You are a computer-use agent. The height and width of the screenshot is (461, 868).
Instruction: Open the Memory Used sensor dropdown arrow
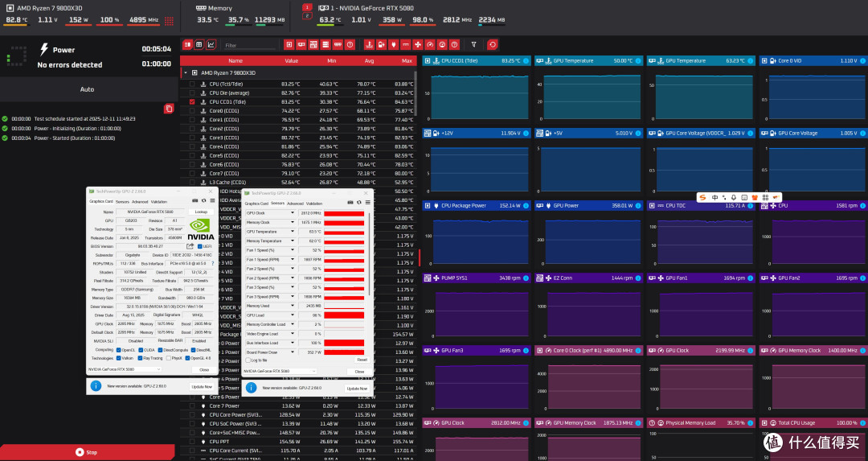point(293,306)
